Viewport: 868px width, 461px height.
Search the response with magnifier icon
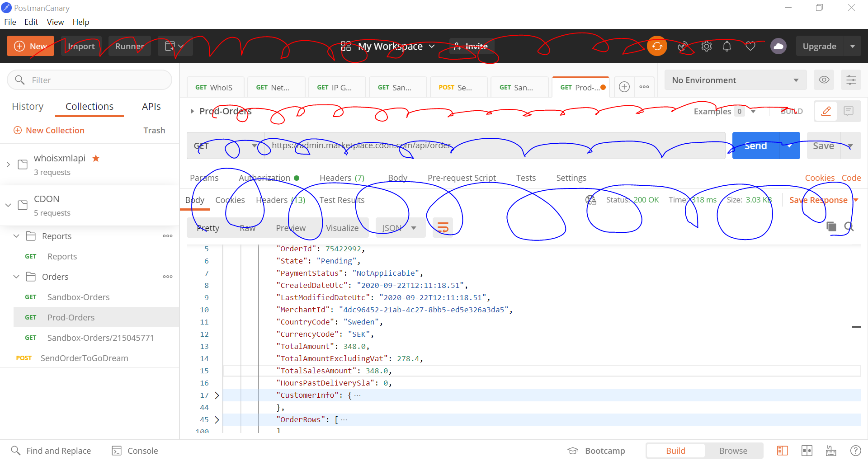click(x=849, y=227)
